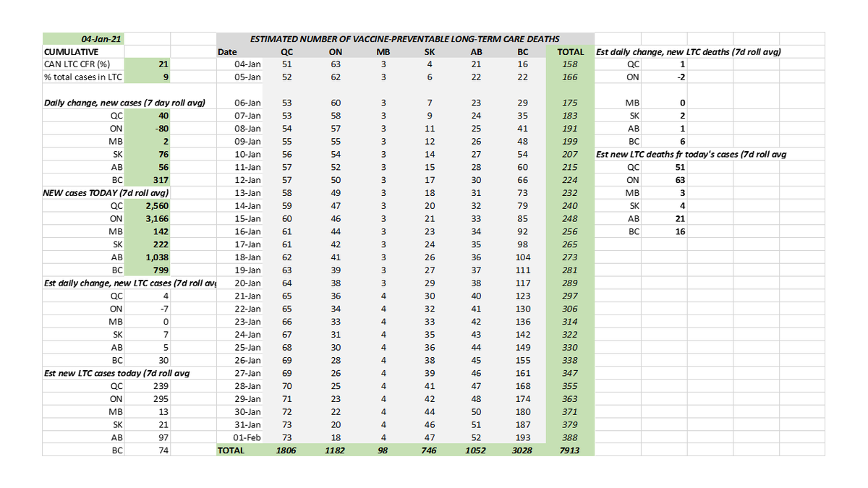Click the 04-Jan total value 158
The height and width of the screenshot is (488, 868).
[571, 64]
